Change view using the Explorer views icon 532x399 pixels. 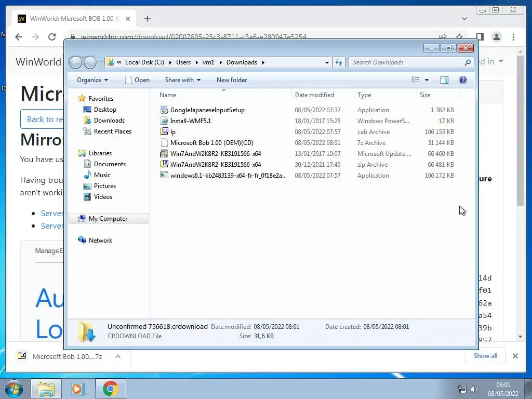(415, 79)
